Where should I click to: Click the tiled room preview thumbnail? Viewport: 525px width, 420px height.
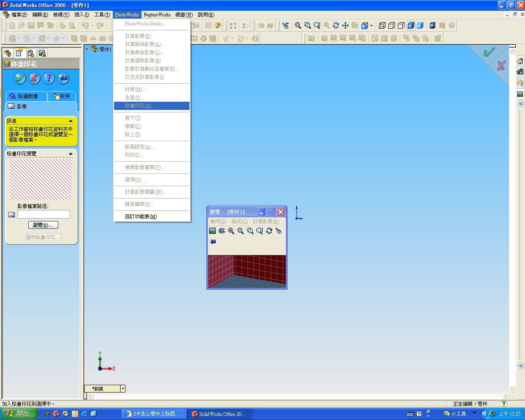(x=247, y=272)
